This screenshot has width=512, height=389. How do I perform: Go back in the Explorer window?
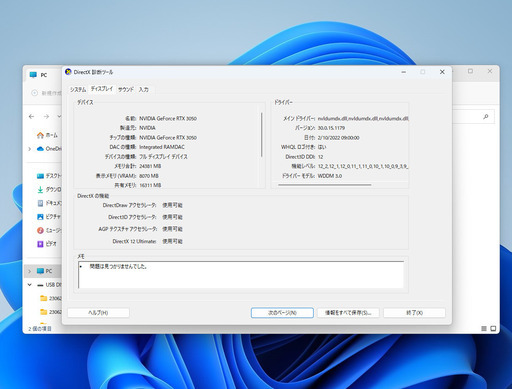(x=32, y=116)
